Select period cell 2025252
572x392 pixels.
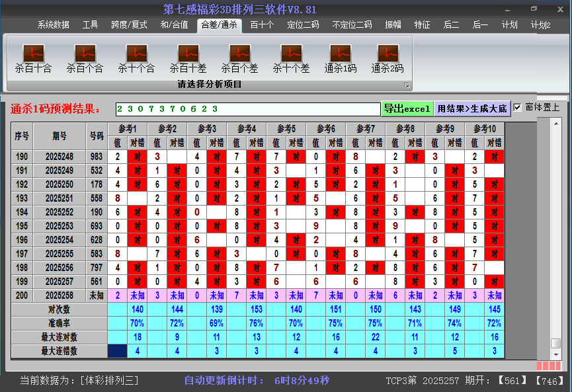(60, 212)
